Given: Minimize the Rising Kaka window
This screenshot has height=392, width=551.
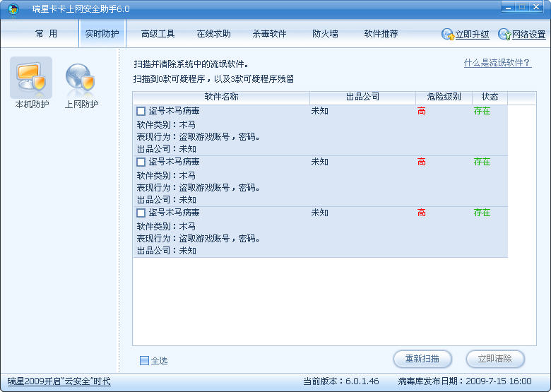Looking at the screenshot, I should tap(509, 7).
